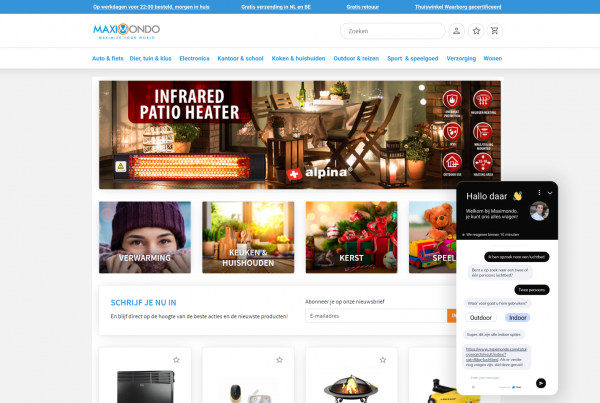
Task: Click the 'Hallo daar' chat heading
Action: click(486, 196)
